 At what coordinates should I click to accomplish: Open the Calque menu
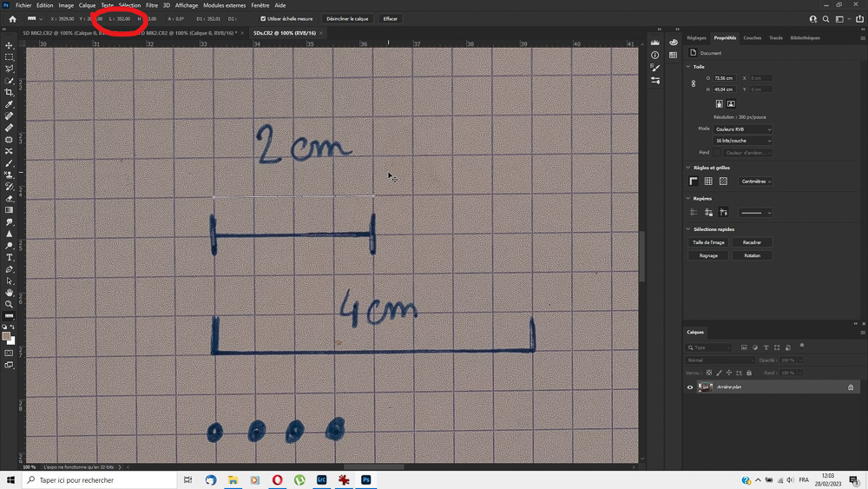[x=87, y=5]
